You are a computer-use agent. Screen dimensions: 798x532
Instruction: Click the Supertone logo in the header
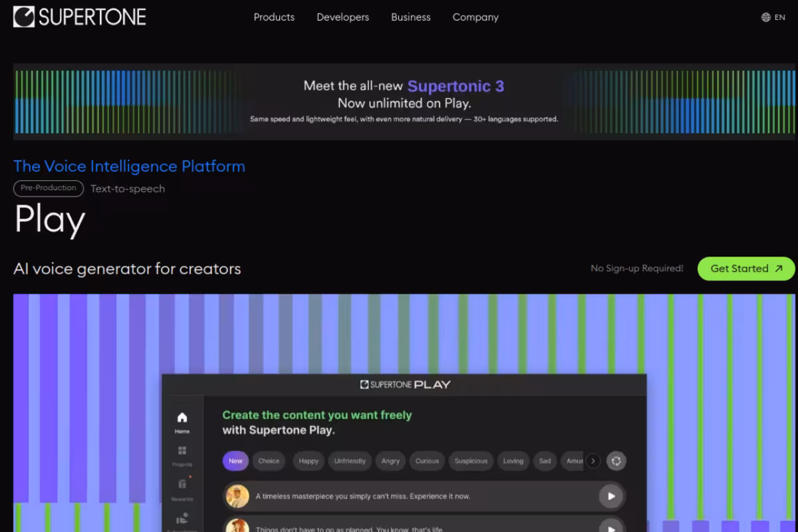click(80, 17)
